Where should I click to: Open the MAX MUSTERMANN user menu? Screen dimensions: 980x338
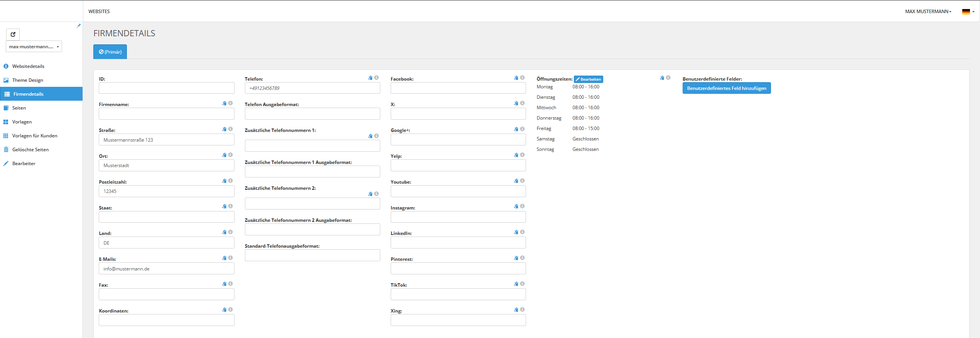928,12
